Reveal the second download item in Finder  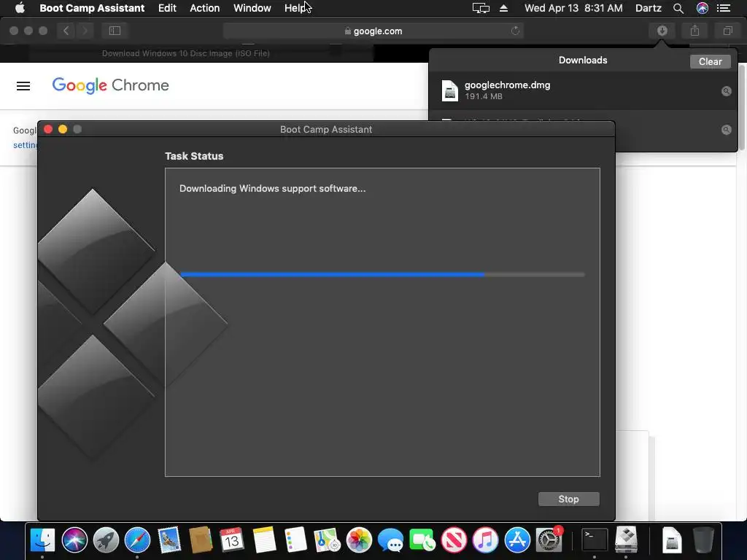click(726, 130)
